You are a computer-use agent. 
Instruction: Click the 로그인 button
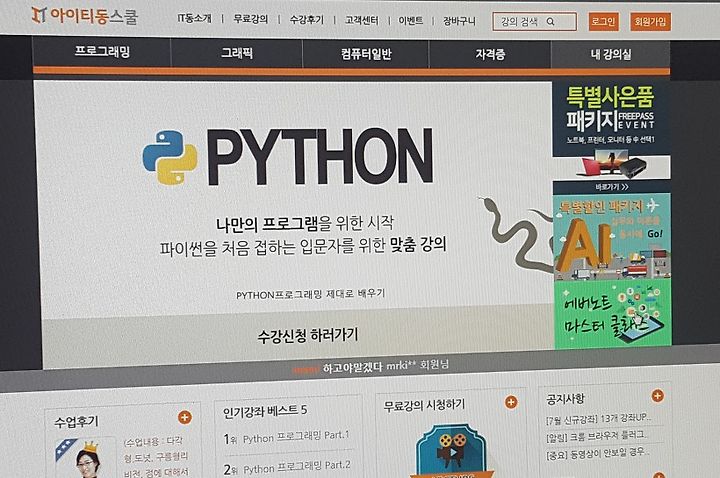pyautogui.click(x=603, y=22)
